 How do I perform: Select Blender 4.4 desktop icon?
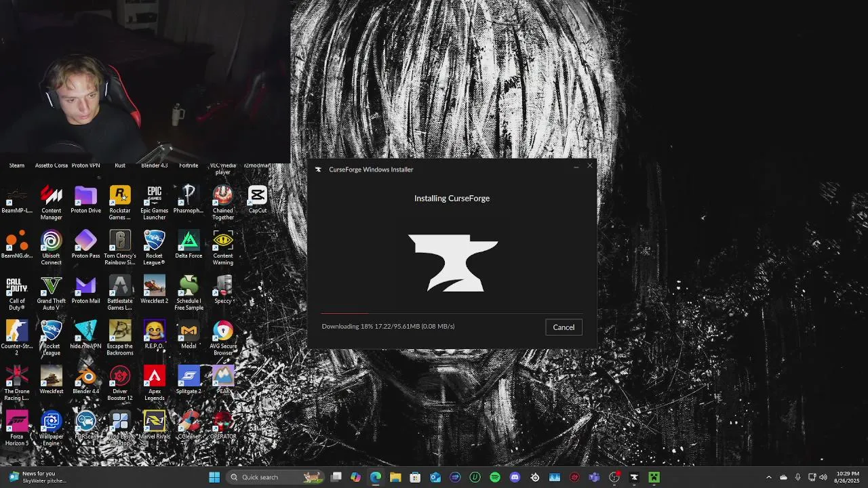(85, 381)
